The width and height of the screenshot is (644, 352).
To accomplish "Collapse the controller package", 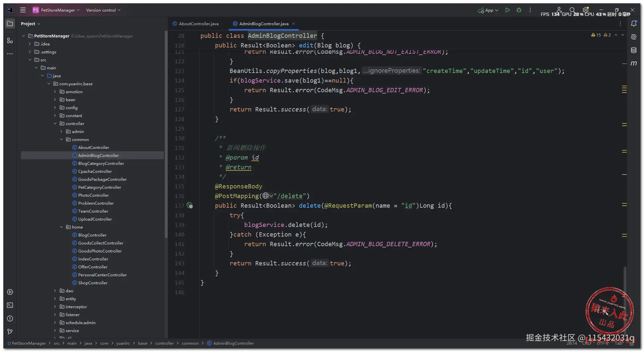I will tap(55, 123).
